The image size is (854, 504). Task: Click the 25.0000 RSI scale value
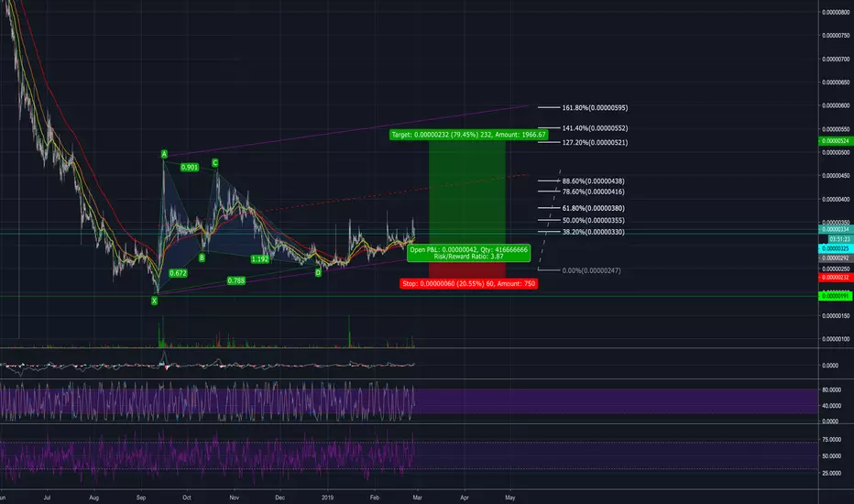coord(831,474)
